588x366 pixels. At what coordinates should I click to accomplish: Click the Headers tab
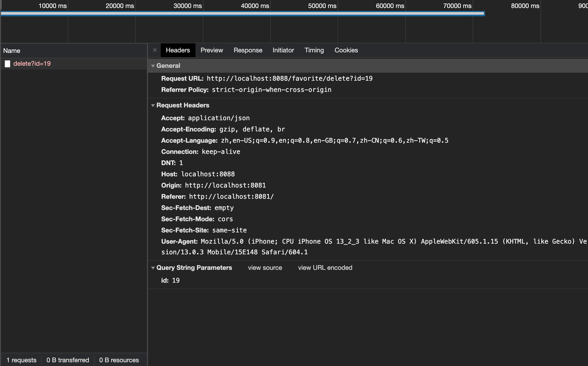[x=178, y=50]
